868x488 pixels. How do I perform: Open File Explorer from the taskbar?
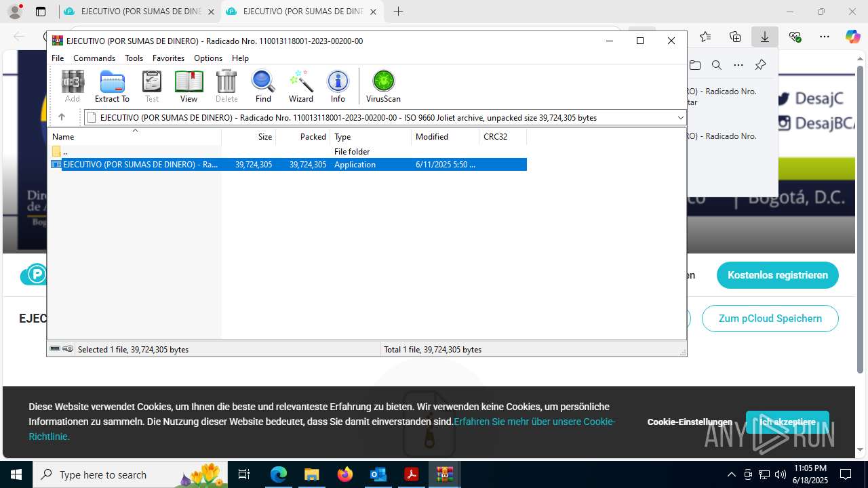point(311,474)
